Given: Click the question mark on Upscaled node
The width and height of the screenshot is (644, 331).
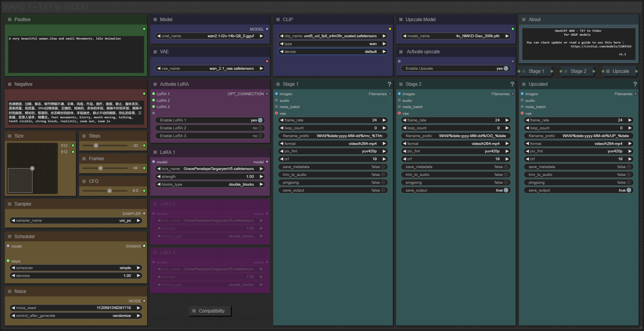Looking at the screenshot, I should (x=635, y=84).
